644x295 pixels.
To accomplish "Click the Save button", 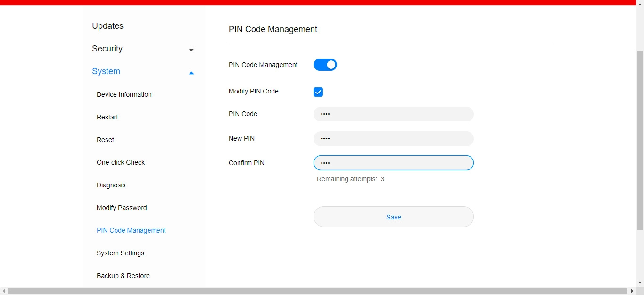I will (393, 217).
